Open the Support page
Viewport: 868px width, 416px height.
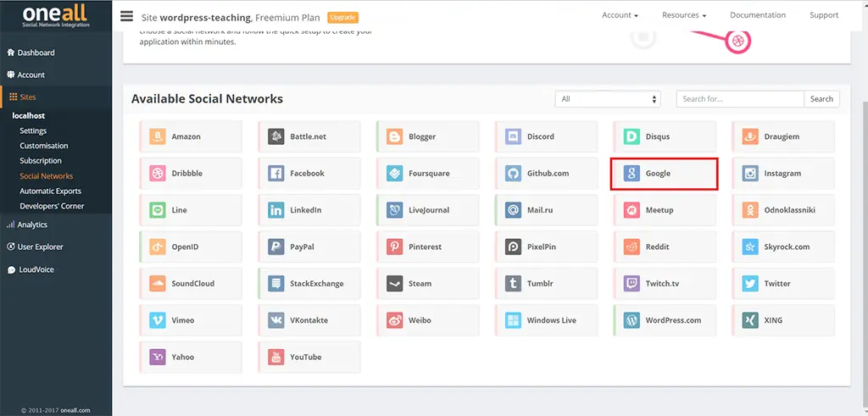tap(824, 15)
